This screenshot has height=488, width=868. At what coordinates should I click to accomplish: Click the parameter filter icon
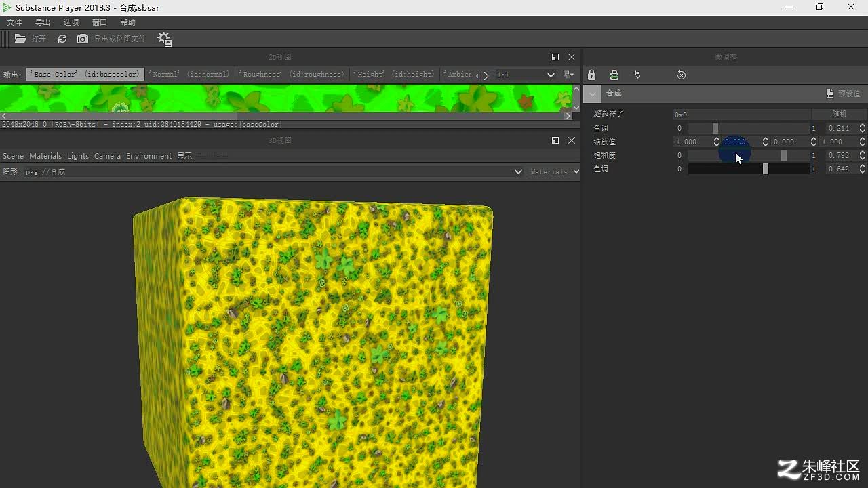tap(637, 75)
